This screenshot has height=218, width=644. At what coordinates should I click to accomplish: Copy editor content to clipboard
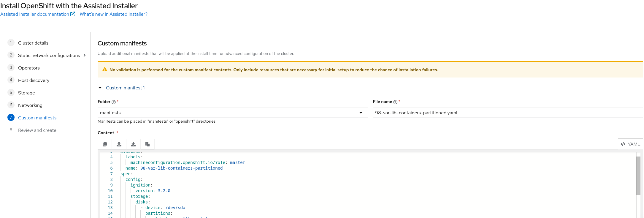pyautogui.click(x=105, y=144)
